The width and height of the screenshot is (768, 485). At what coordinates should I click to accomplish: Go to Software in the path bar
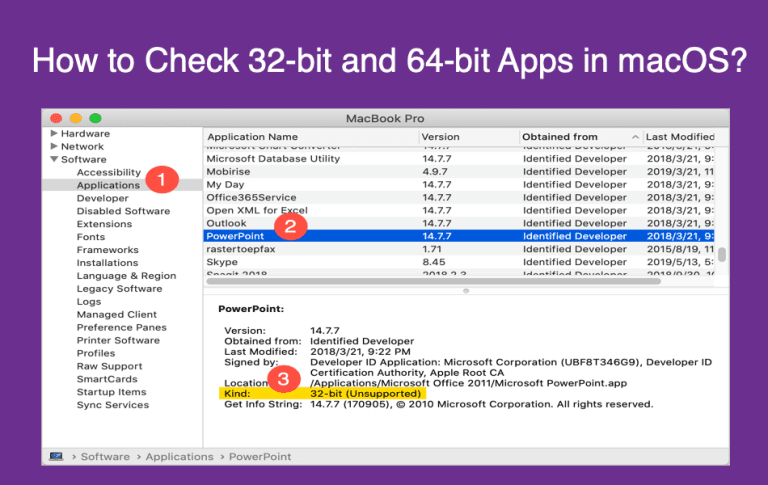click(x=105, y=457)
